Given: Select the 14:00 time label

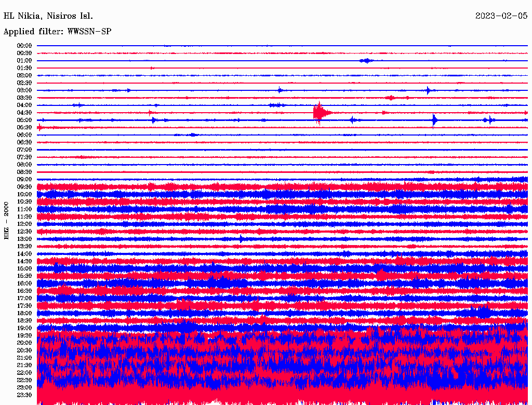Looking at the screenshot, I should (24, 254).
